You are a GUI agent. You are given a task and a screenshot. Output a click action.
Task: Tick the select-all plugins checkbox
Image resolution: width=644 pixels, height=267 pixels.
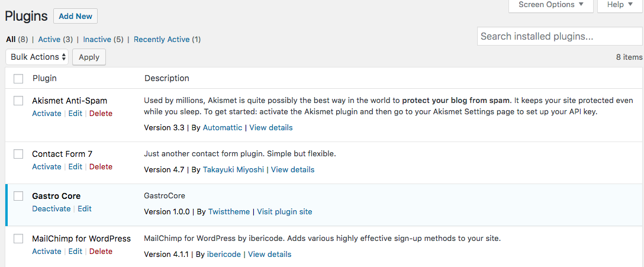(x=18, y=79)
